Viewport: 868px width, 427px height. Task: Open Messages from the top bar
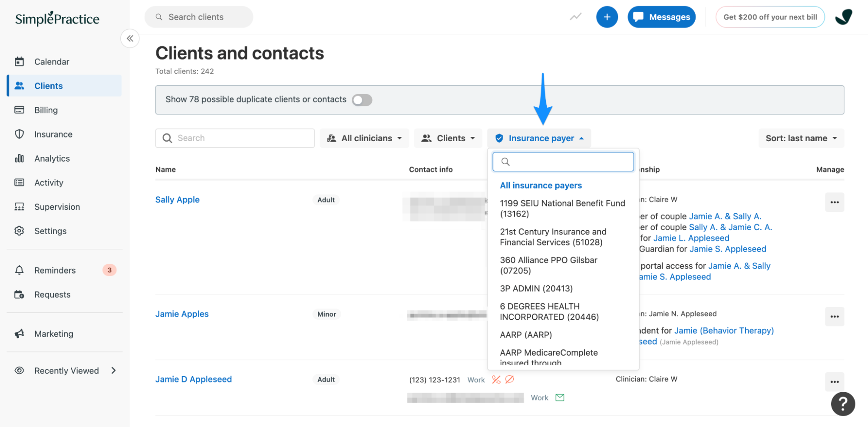(661, 17)
